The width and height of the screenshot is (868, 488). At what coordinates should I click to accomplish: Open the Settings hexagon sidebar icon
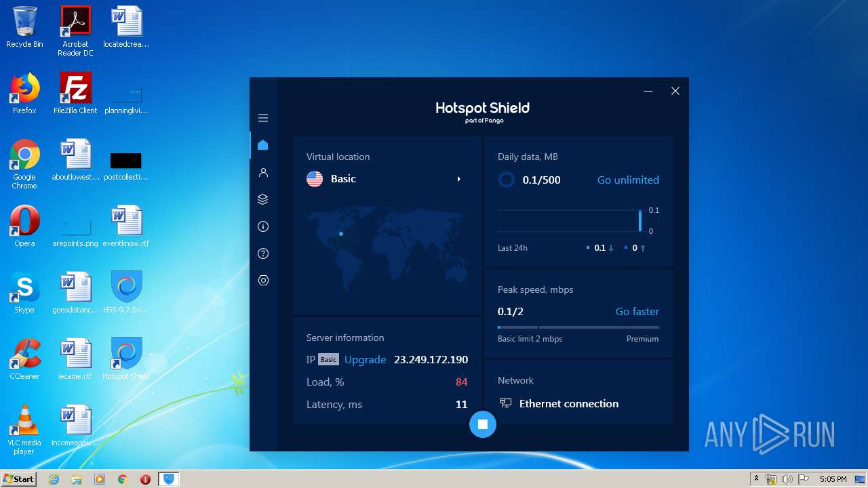click(263, 281)
